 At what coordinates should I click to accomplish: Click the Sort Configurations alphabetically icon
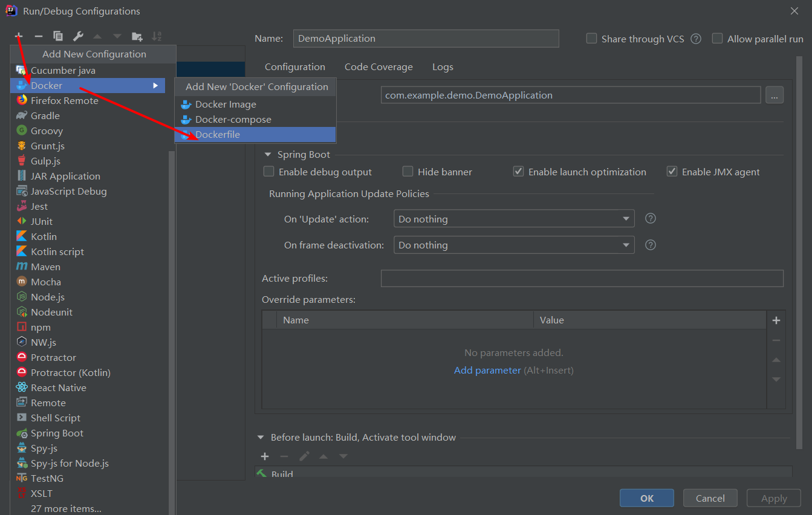[157, 36]
